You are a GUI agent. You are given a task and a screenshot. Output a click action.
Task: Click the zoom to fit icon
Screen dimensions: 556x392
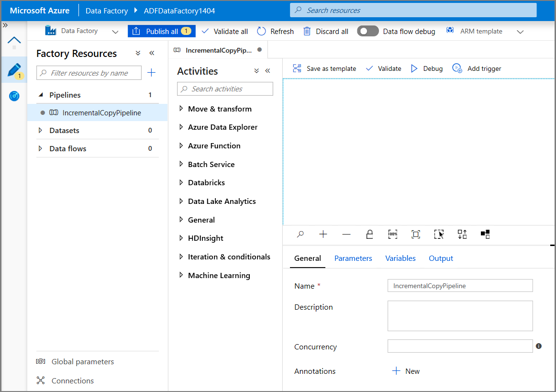[416, 234]
